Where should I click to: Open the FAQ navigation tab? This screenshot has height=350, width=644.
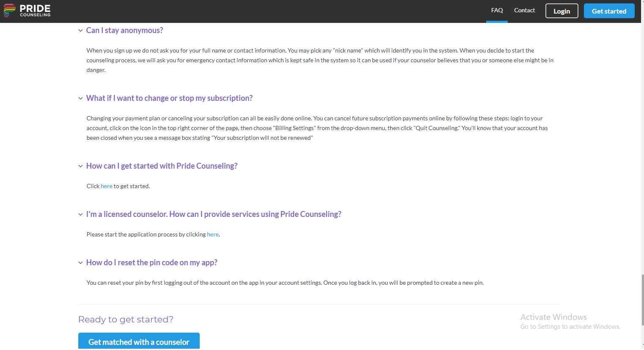(497, 11)
